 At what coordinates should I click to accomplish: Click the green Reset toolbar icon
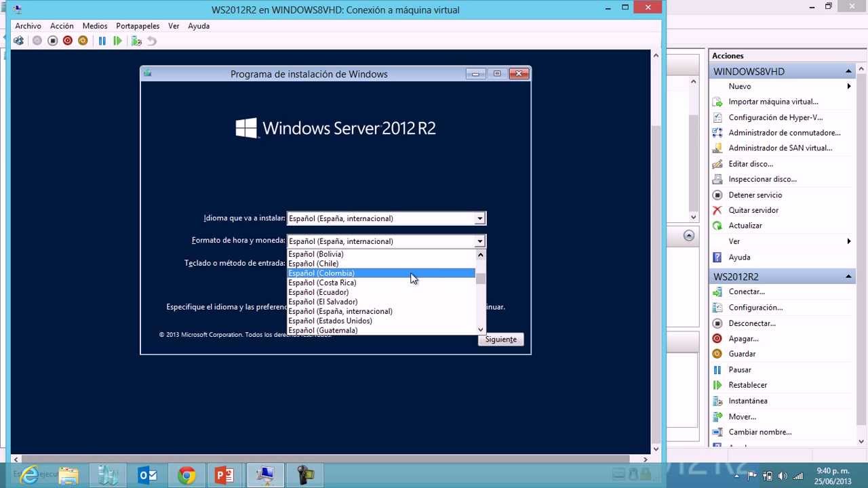117,41
